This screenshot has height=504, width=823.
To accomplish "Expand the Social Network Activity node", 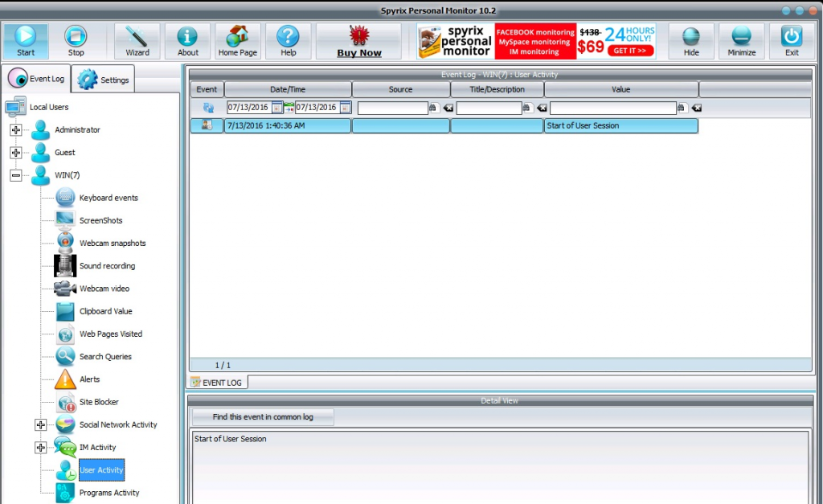I will (x=41, y=424).
